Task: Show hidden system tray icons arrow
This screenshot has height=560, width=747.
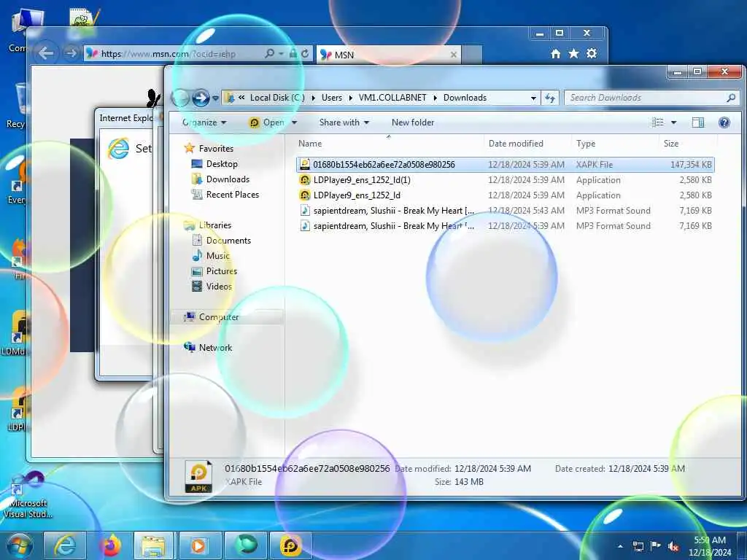Action: pyautogui.click(x=620, y=547)
